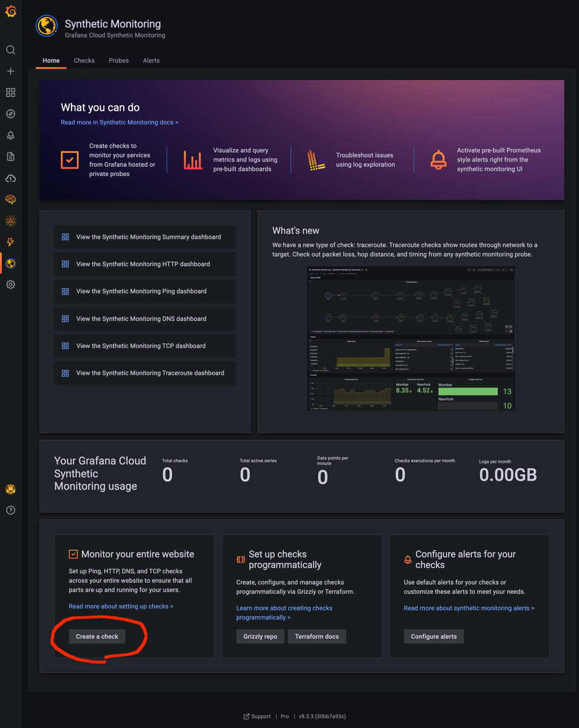Click the Pro label in footer

point(285,716)
